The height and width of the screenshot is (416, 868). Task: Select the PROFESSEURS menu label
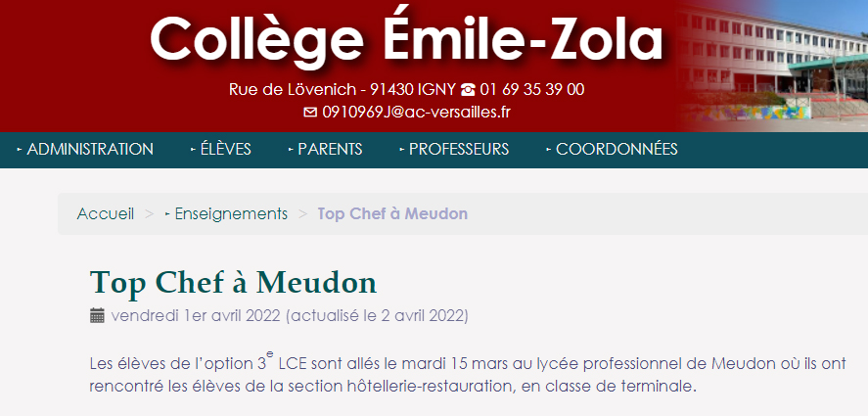(459, 150)
